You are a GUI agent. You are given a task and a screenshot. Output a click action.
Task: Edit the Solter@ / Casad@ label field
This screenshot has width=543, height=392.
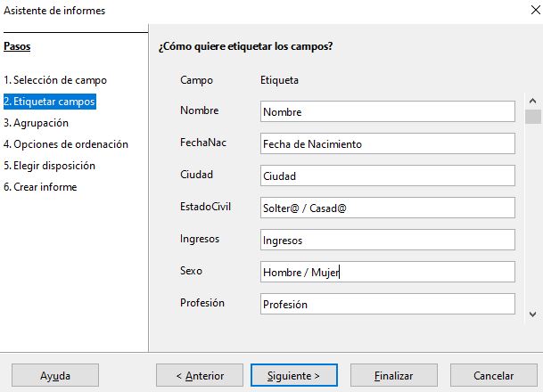tap(388, 208)
